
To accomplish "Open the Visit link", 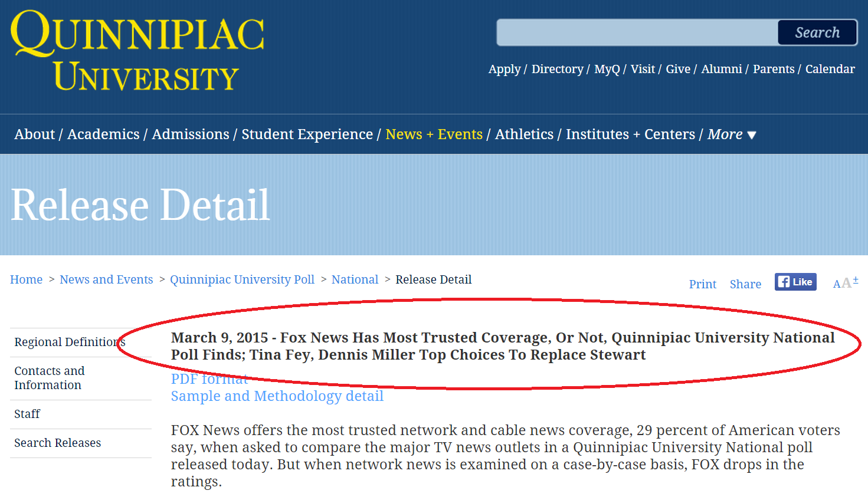I will click(643, 69).
